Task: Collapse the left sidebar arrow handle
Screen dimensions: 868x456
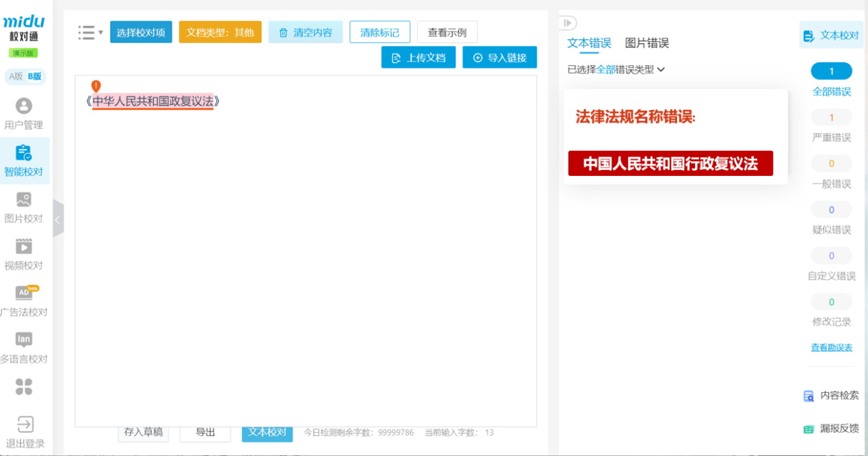Action: pos(57,219)
